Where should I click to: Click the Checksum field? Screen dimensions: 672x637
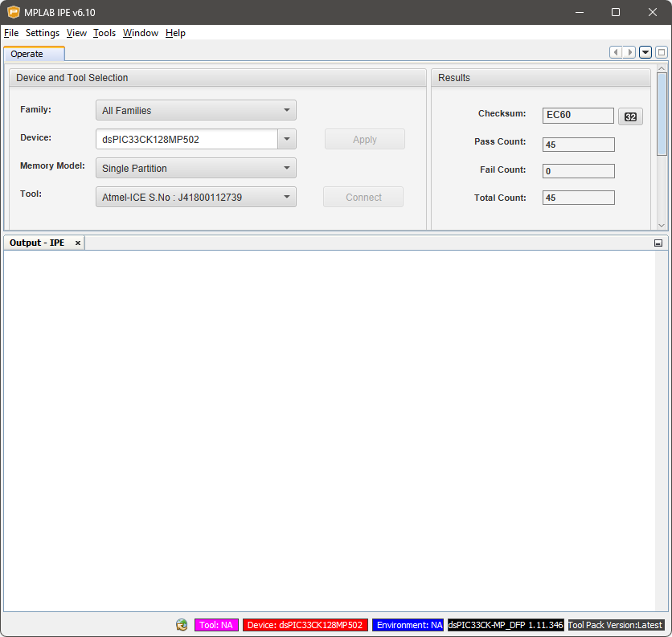[578, 115]
